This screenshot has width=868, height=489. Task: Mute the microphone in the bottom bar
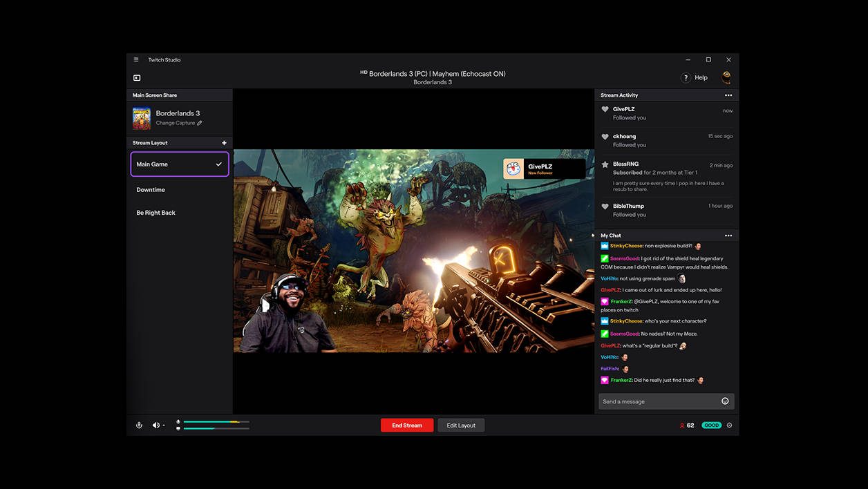[x=139, y=425]
